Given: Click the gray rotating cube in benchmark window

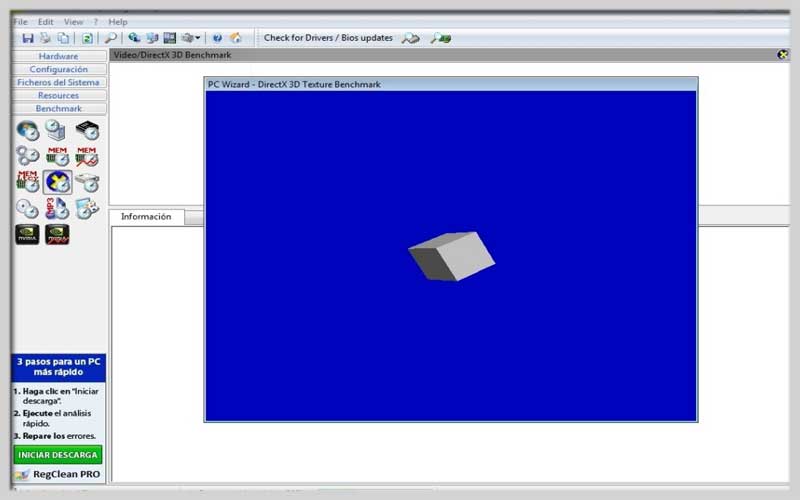Looking at the screenshot, I should (x=452, y=256).
